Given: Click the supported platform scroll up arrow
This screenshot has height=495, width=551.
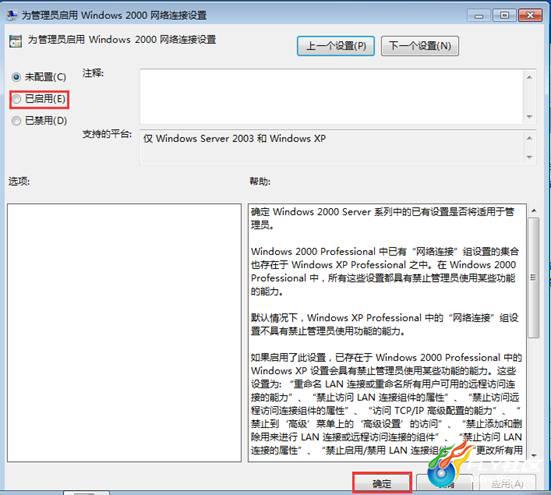Looking at the screenshot, I should coord(529,138).
